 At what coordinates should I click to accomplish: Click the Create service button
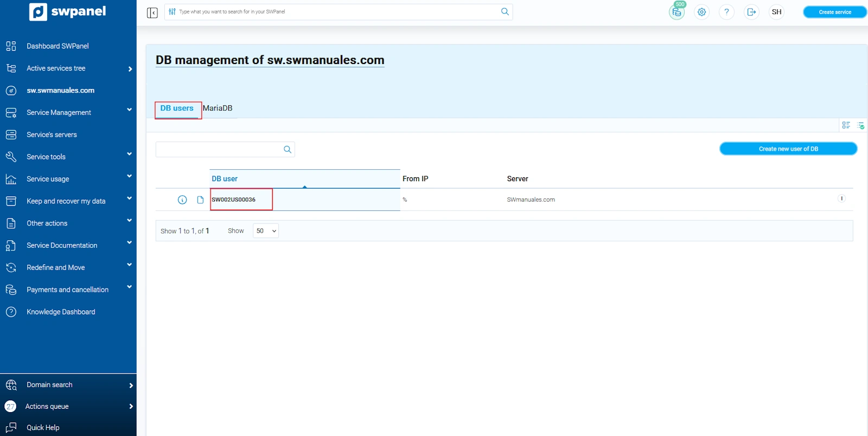click(834, 12)
